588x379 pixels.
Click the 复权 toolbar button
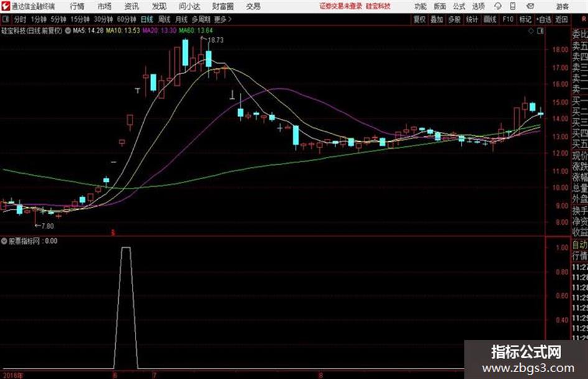pos(419,19)
